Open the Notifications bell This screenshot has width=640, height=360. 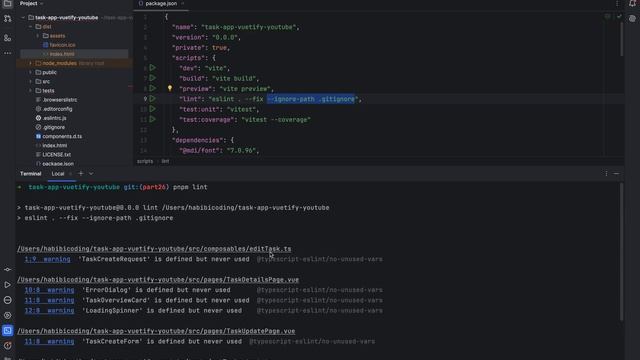pos(632,4)
